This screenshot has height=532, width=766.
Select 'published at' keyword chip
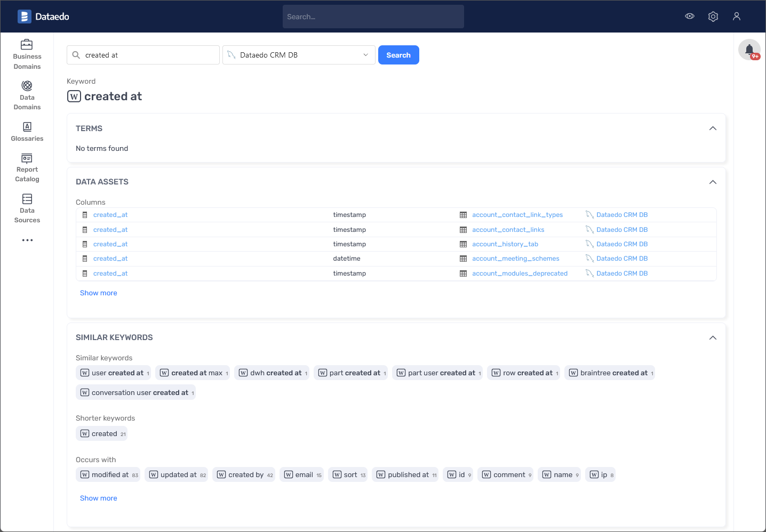point(405,475)
